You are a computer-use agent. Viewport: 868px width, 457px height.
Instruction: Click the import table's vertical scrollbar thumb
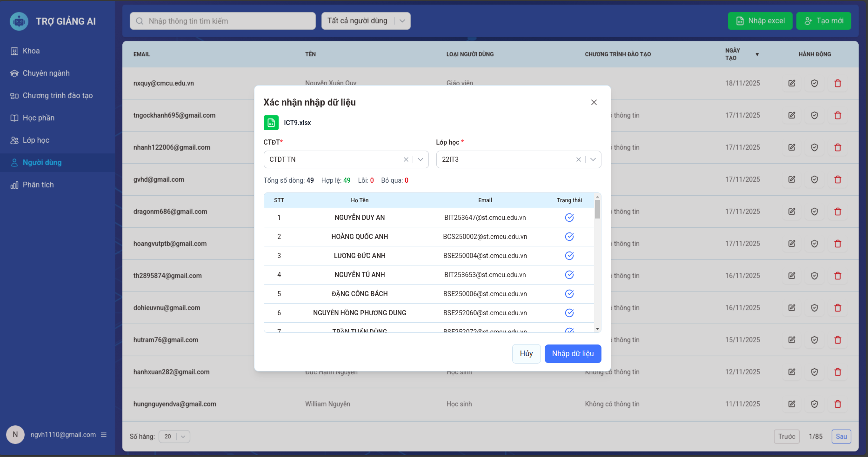click(597, 209)
